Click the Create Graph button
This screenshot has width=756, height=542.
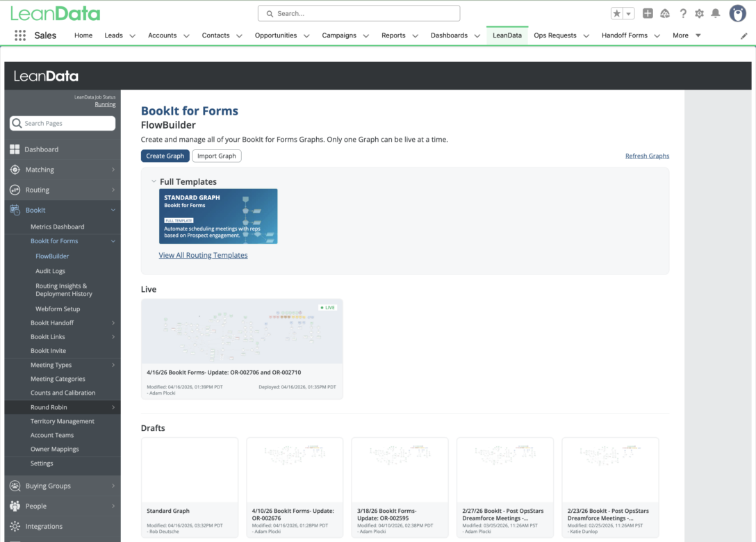(165, 156)
